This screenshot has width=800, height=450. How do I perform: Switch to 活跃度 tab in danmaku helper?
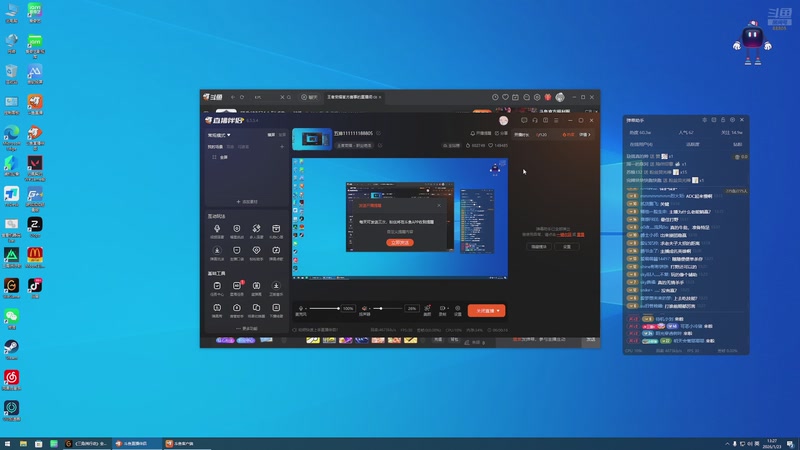coord(692,144)
